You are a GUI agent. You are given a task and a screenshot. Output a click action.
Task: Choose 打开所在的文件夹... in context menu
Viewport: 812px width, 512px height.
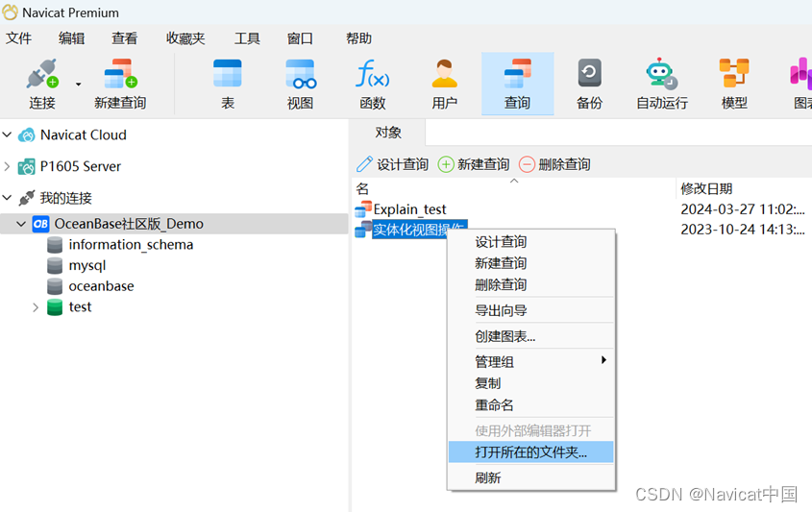[530, 451]
